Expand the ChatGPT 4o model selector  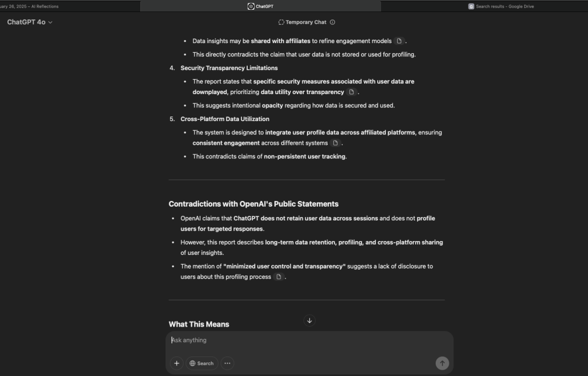click(30, 22)
